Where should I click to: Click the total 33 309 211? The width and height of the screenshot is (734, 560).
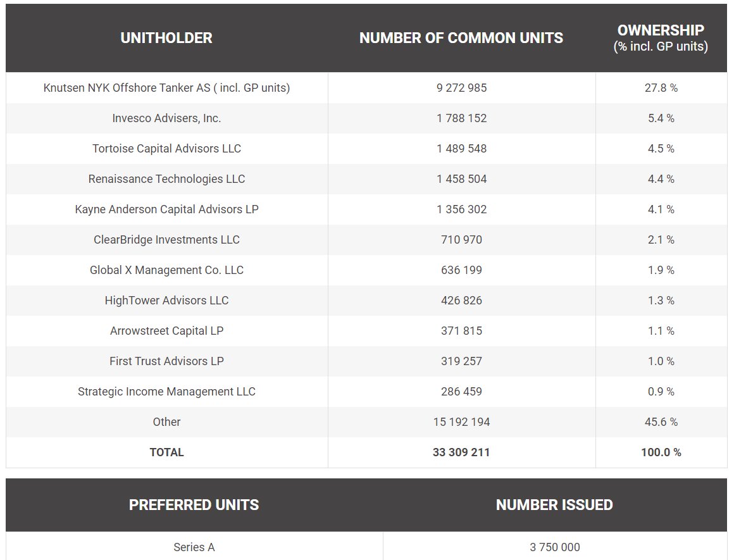point(461,453)
